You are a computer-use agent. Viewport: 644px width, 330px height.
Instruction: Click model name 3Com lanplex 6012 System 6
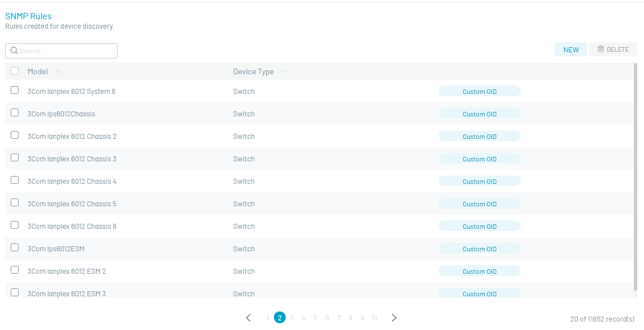point(71,91)
